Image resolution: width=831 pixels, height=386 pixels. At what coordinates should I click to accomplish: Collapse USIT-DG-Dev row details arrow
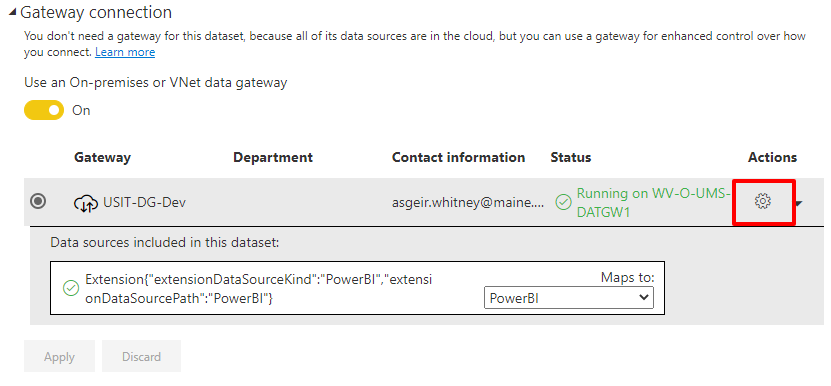[799, 203]
